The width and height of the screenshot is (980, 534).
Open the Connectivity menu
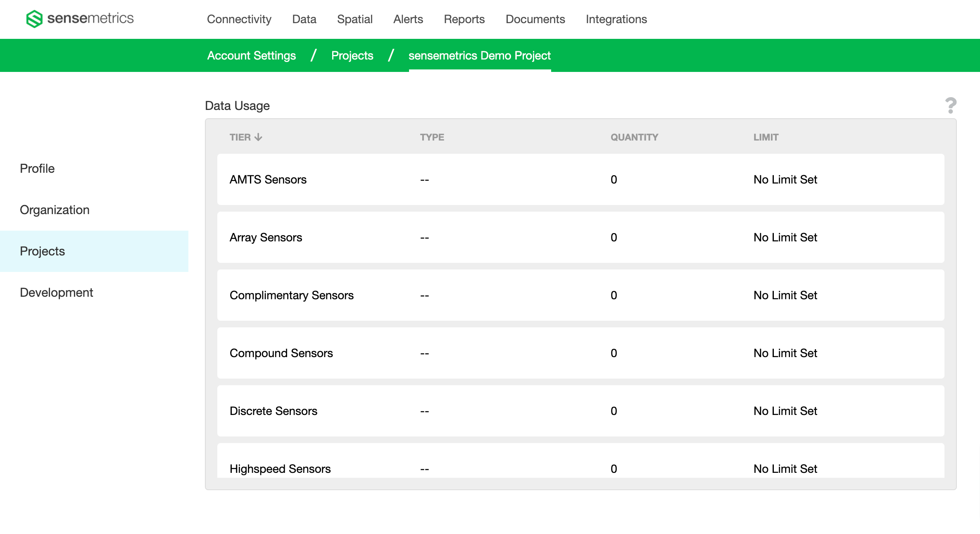point(239,19)
